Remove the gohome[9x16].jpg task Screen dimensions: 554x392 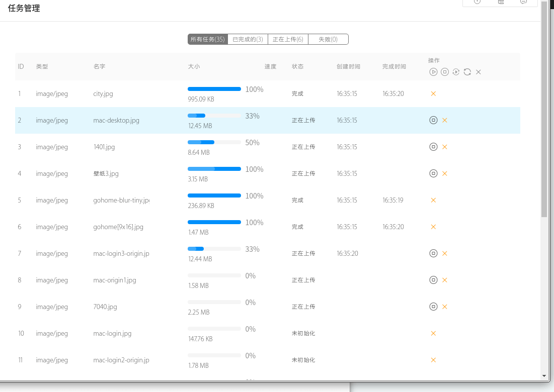(433, 227)
